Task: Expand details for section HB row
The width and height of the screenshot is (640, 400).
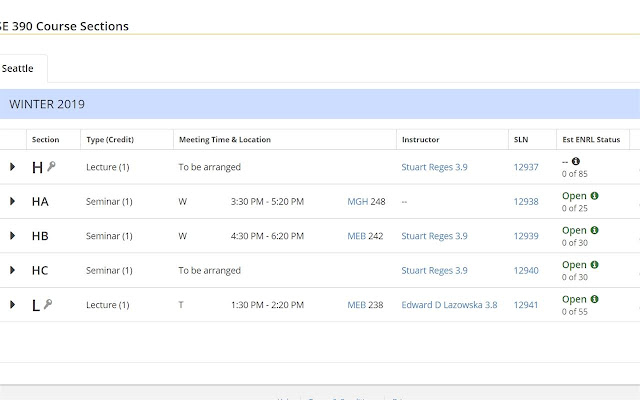Action: coord(13,236)
